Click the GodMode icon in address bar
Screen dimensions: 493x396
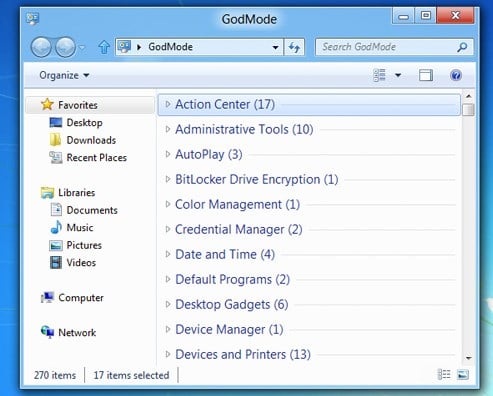tap(124, 47)
